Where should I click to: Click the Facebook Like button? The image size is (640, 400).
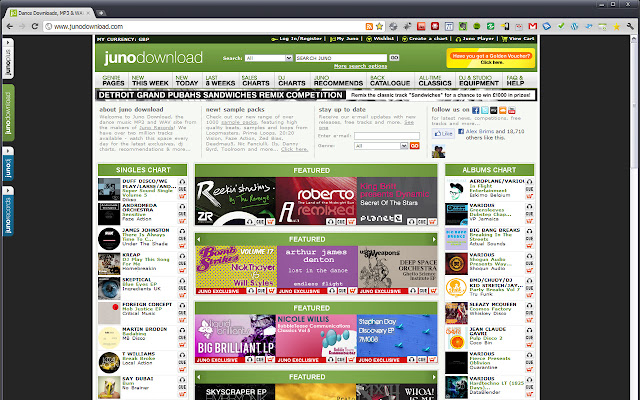click(x=443, y=133)
